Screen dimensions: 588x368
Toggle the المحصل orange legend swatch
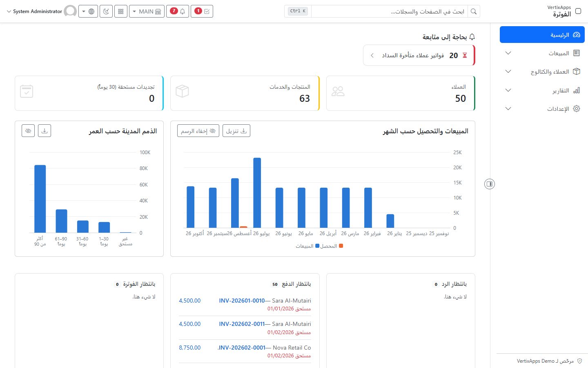click(x=341, y=246)
